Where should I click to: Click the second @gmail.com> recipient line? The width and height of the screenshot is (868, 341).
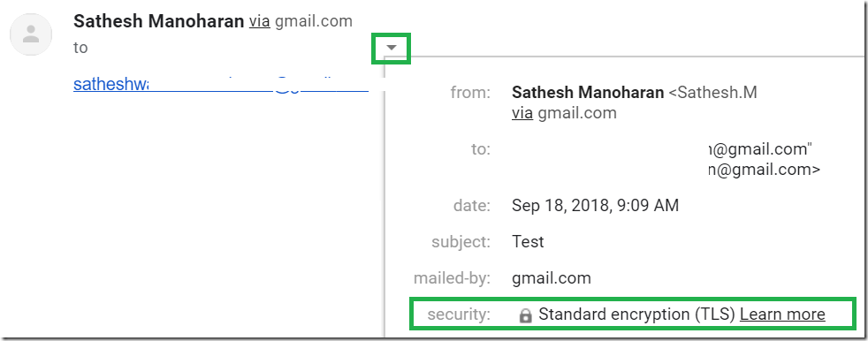tap(764, 170)
